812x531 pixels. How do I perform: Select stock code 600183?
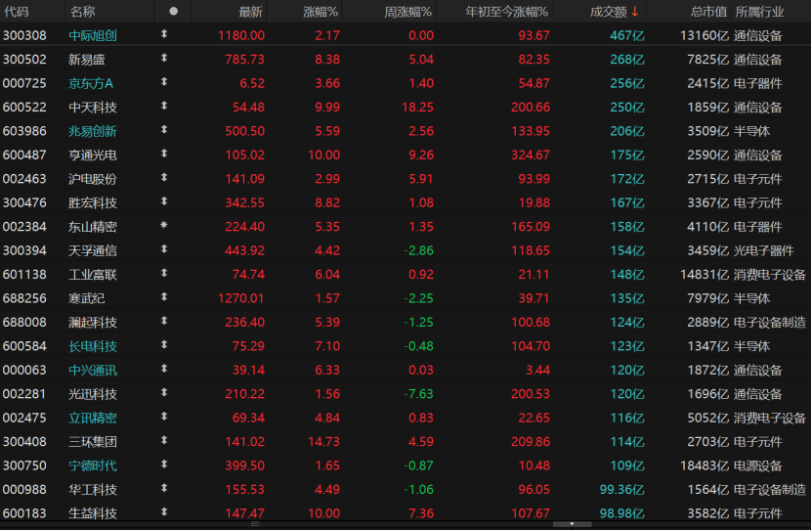click(24, 513)
